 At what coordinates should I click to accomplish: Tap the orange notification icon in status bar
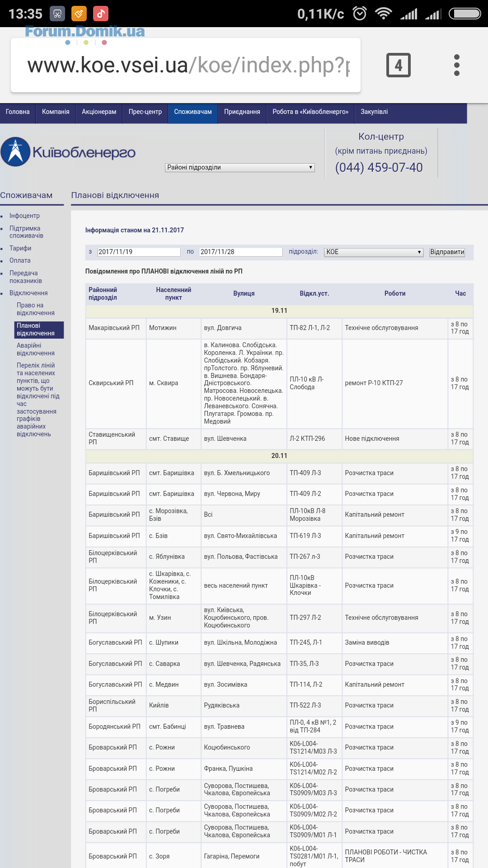[79, 14]
